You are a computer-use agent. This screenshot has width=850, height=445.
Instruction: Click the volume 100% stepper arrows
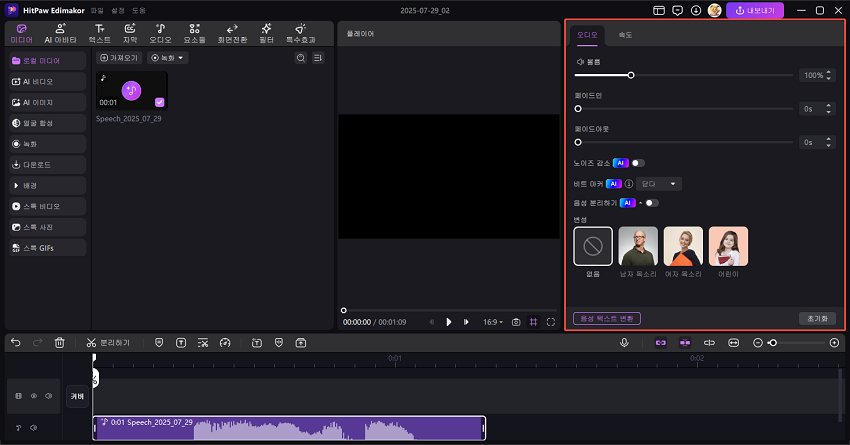828,75
